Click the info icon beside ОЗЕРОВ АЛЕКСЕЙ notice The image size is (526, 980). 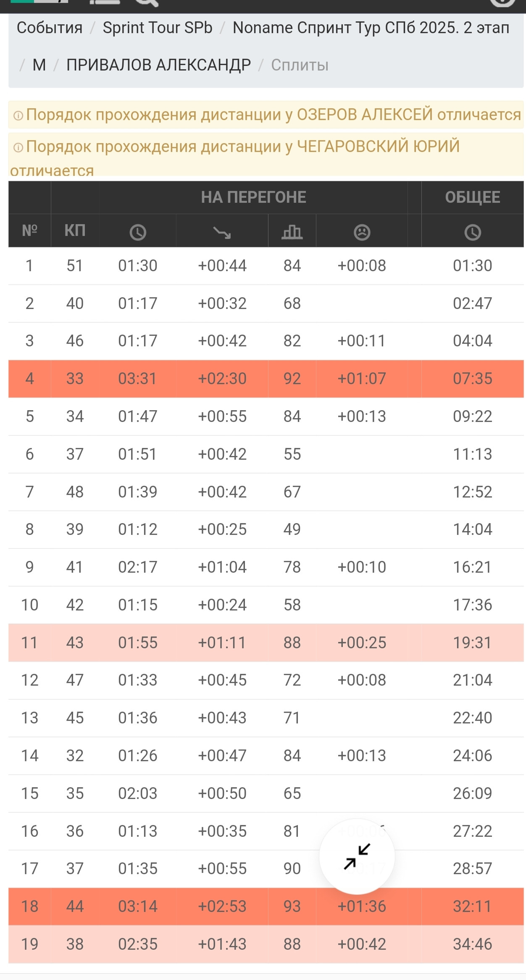coord(18,115)
